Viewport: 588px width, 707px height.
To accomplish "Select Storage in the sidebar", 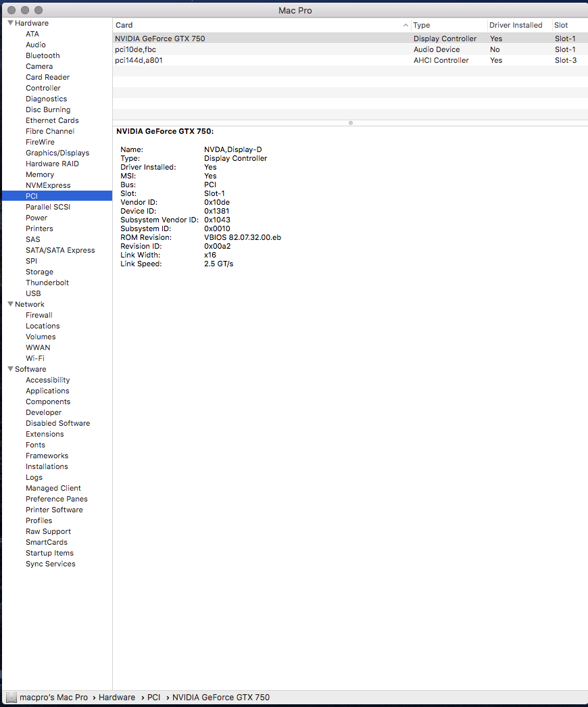I will pyautogui.click(x=40, y=272).
